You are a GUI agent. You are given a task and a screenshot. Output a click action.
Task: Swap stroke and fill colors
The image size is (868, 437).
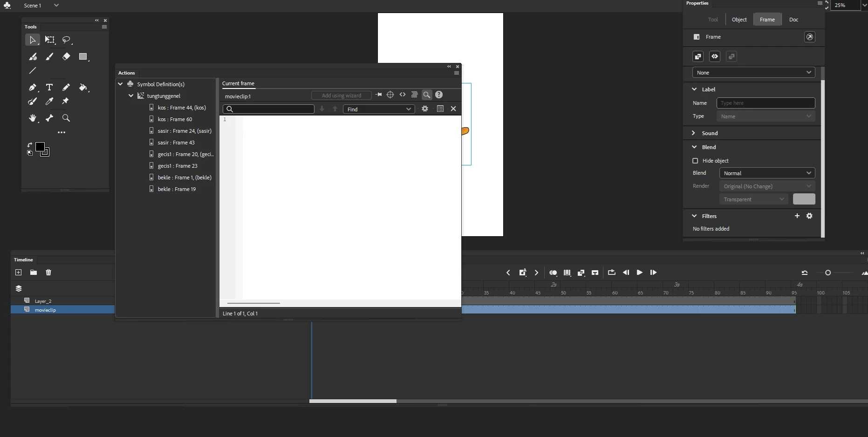(30, 145)
